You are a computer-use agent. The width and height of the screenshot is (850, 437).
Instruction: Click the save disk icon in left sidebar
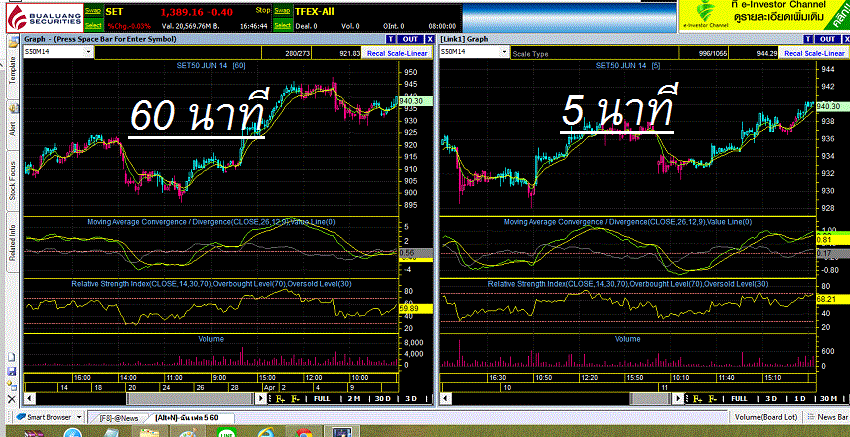[x=12, y=372]
